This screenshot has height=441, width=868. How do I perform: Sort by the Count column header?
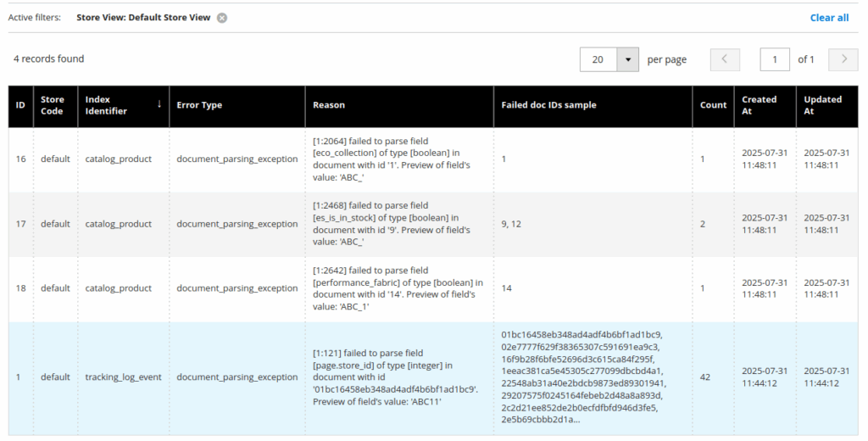click(713, 105)
